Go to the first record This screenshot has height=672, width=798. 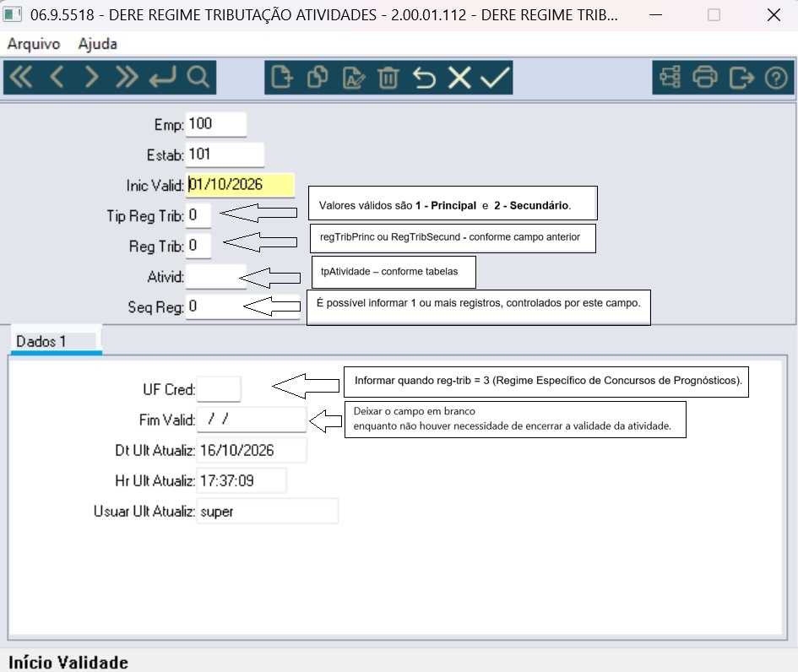point(21,78)
